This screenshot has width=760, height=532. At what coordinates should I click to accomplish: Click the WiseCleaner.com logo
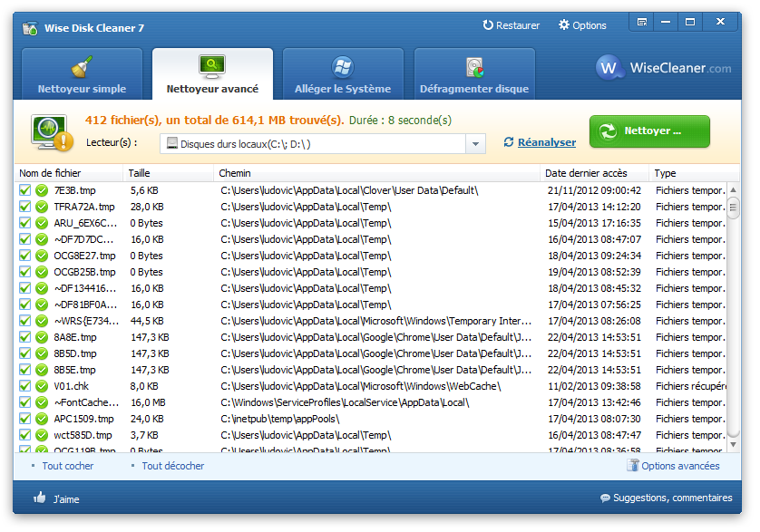[x=665, y=68]
